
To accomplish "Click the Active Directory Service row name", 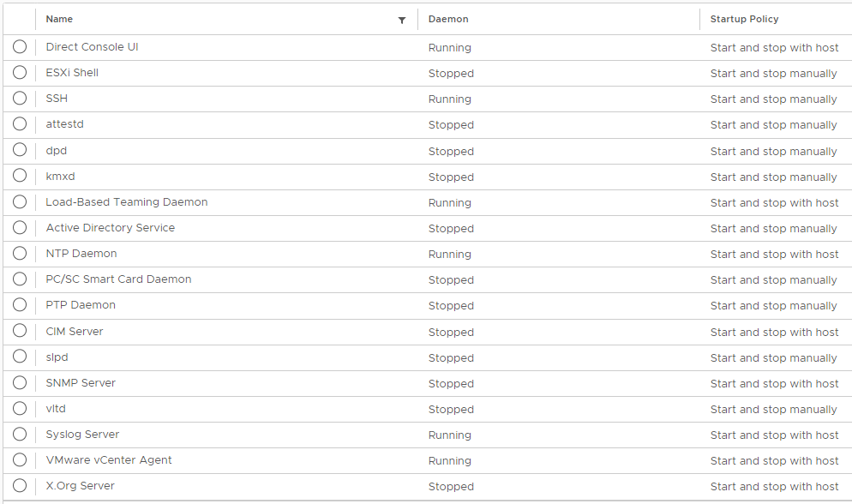I will [x=111, y=227].
